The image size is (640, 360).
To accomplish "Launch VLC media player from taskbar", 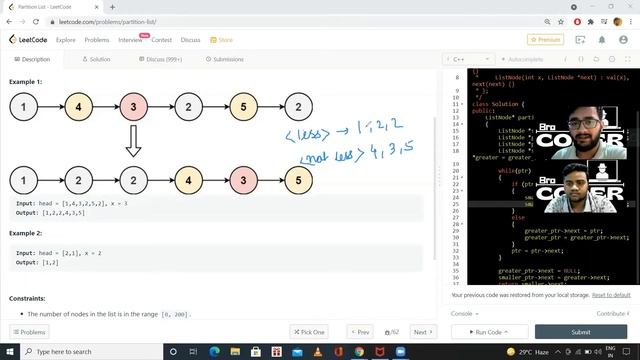I will (x=318, y=351).
